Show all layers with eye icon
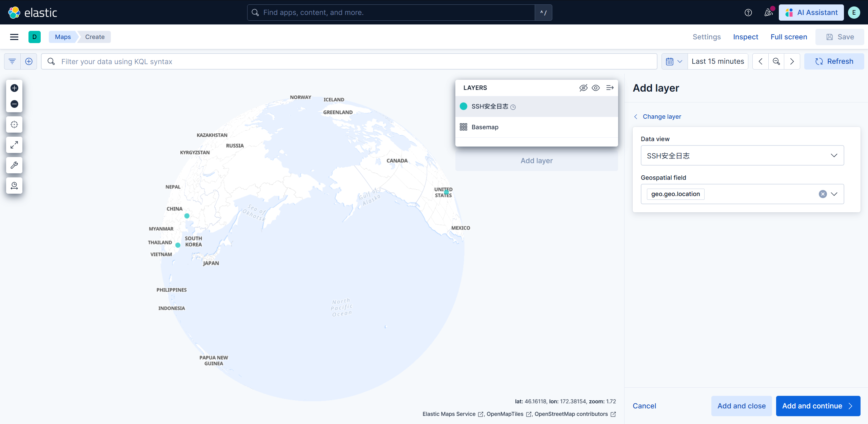 pos(596,88)
